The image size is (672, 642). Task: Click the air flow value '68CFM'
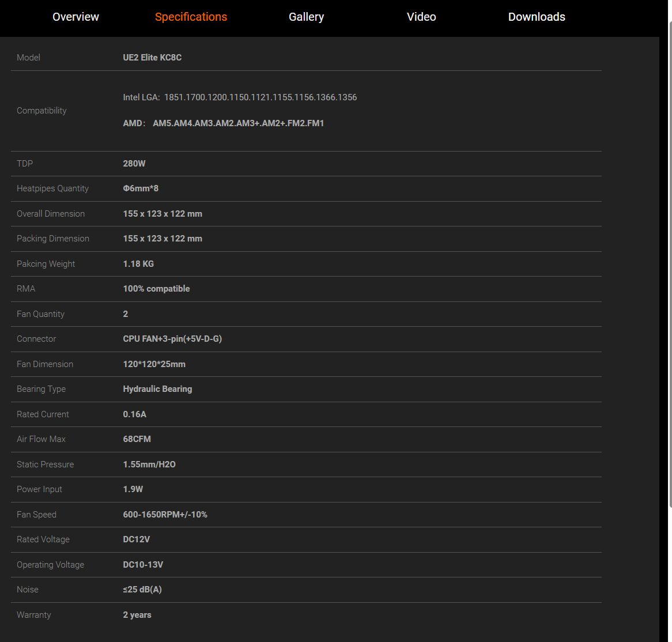[x=137, y=439]
